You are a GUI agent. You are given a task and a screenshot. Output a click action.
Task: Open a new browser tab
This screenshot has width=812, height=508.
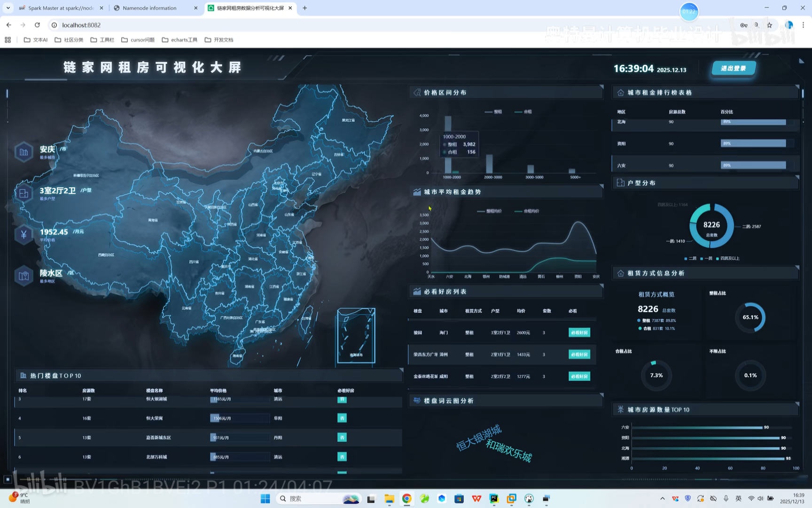(305, 8)
